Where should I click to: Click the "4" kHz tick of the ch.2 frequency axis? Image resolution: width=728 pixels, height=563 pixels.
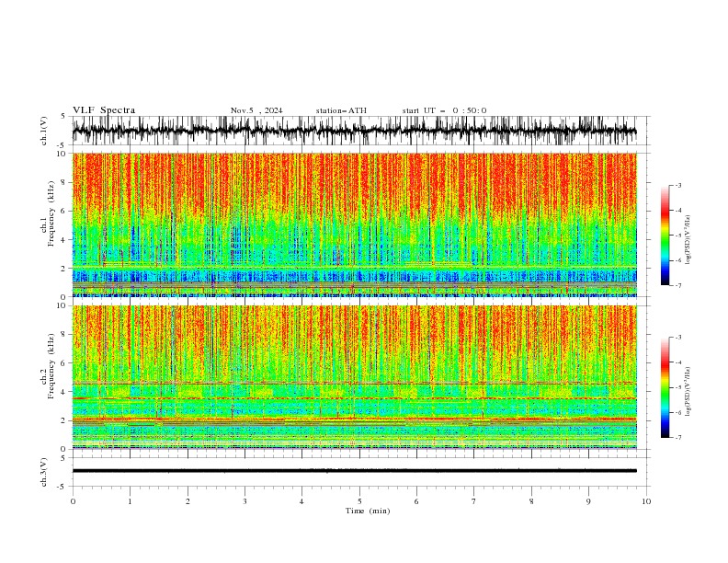[x=65, y=392]
